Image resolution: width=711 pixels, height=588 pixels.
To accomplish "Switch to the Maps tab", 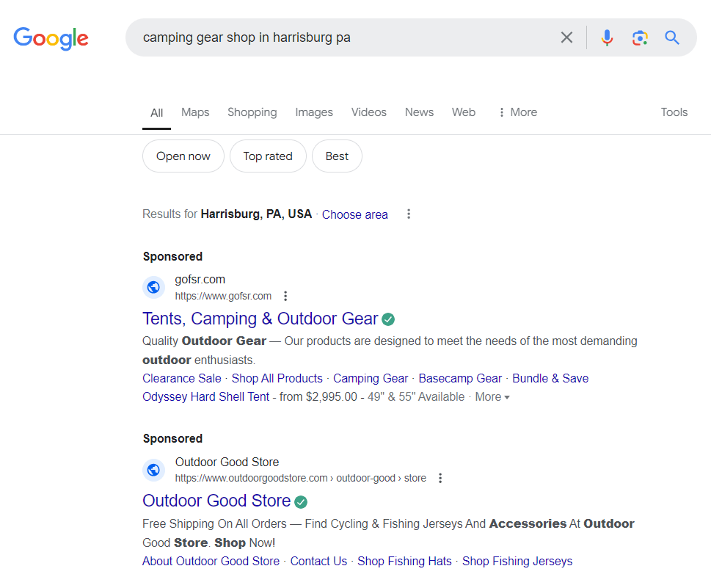I will pyautogui.click(x=195, y=112).
